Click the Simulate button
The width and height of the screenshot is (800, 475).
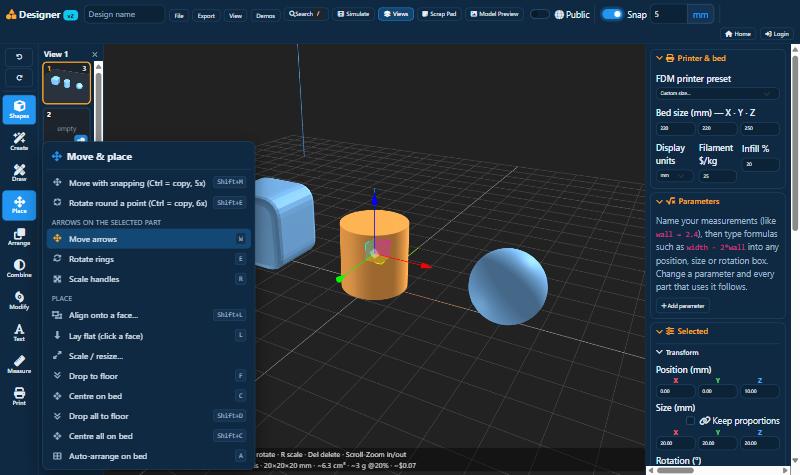point(353,14)
